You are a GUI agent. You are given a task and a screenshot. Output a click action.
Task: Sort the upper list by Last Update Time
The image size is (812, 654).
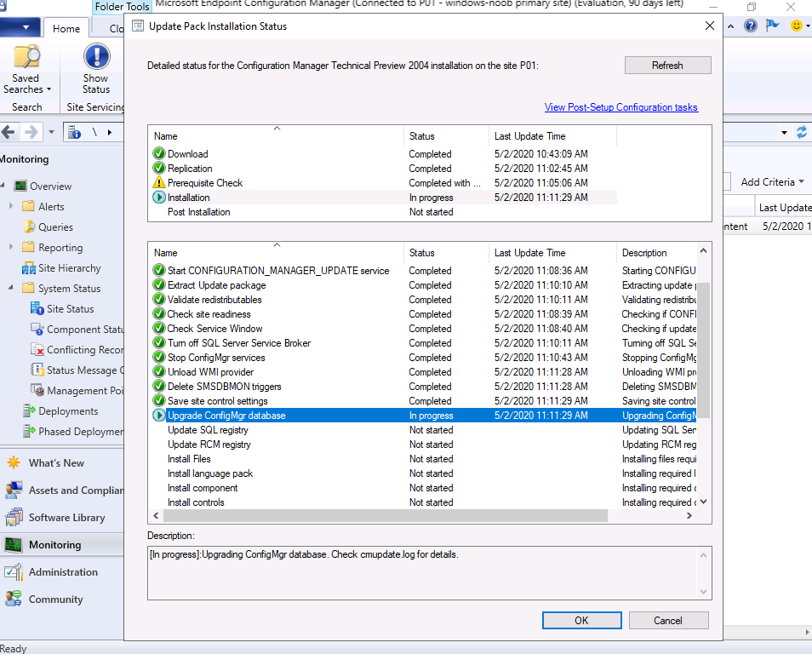point(552,136)
